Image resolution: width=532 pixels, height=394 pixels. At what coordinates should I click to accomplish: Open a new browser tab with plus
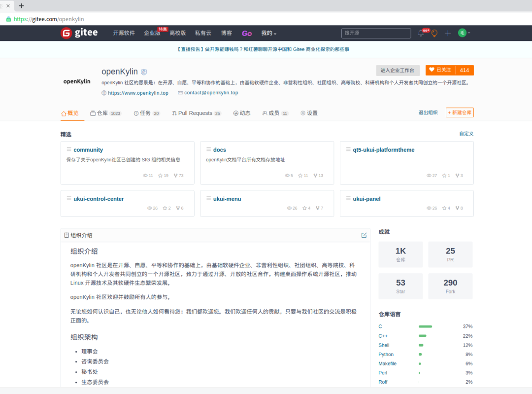click(x=21, y=6)
